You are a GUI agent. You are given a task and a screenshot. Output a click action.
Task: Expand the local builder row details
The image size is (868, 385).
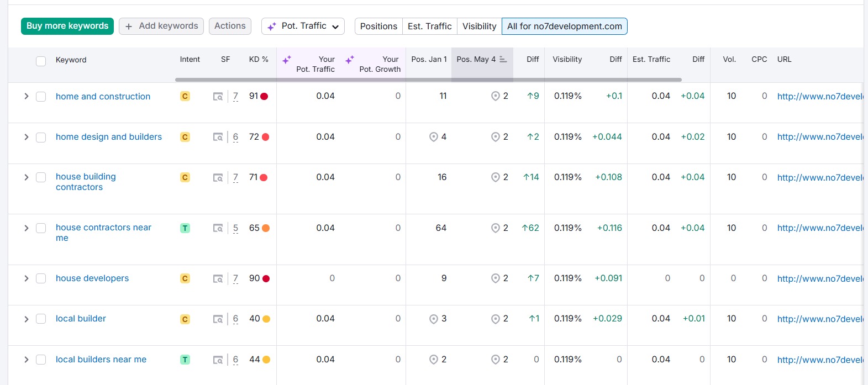(26, 319)
